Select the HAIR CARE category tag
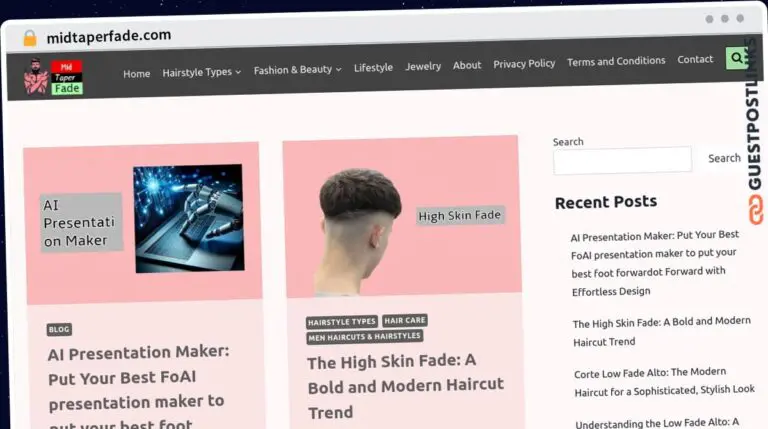Screen dimensions: 768x429 point(405,320)
